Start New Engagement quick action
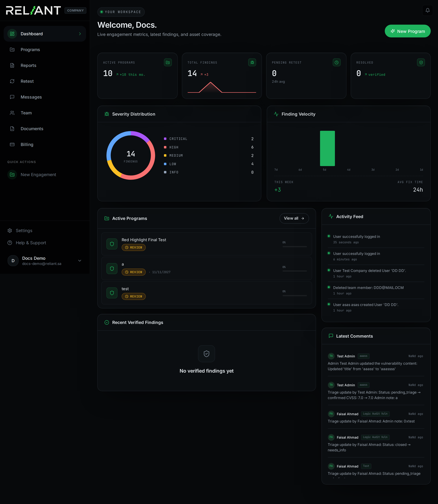The image size is (438, 504). click(45, 175)
